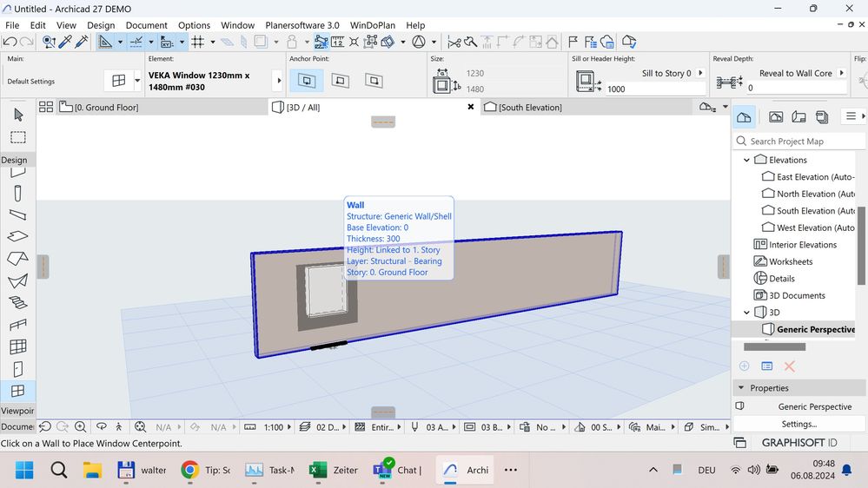Choose the Stair tool in Design toolbox
The height and width of the screenshot is (488, 868).
coord(17,302)
